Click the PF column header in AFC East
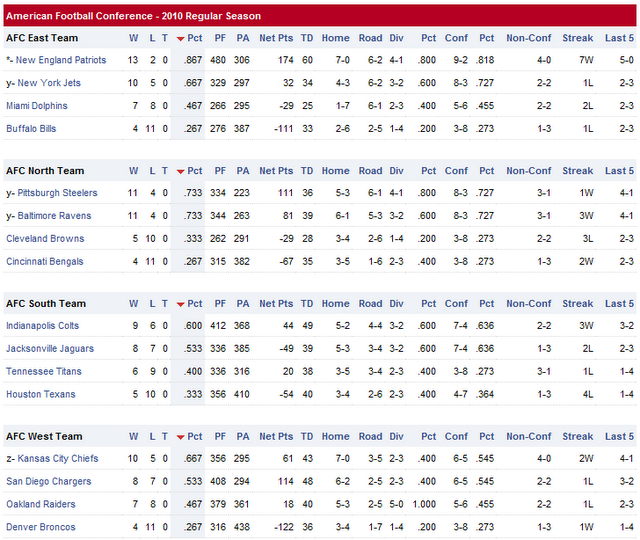The width and height of the screenshot is (640, 540). (x=220, y=38)
